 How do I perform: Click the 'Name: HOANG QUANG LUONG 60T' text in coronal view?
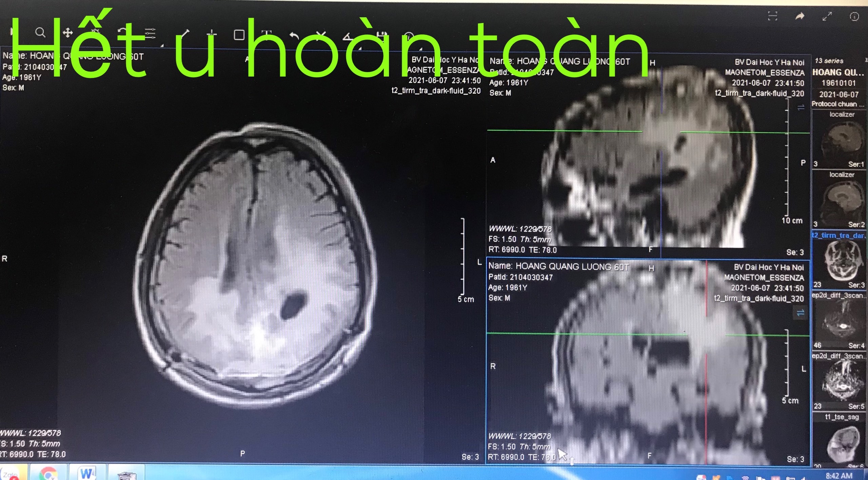tap(559, 267)
